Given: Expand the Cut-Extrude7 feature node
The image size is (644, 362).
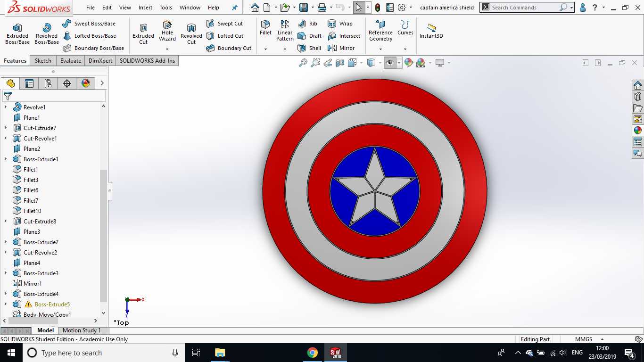Looking at the screenshot, I should [x=6, y=128].
